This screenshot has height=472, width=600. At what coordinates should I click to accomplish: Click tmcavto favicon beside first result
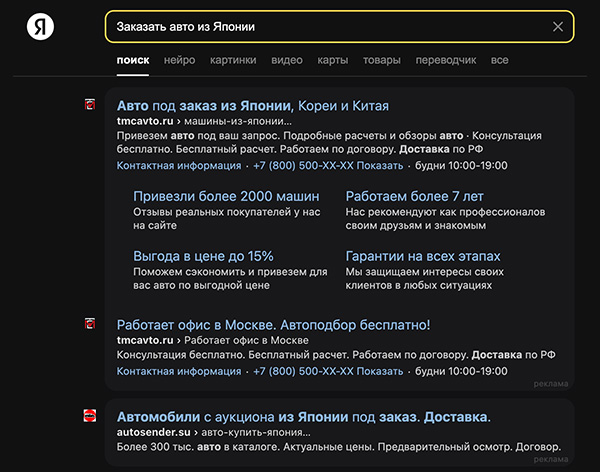point(90,106)
